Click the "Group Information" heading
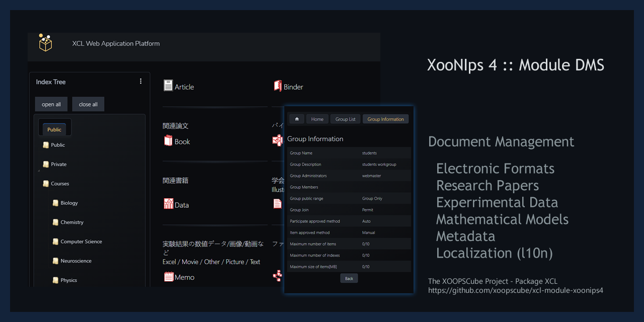Screen dimensions: 644x322 [315, 139]
